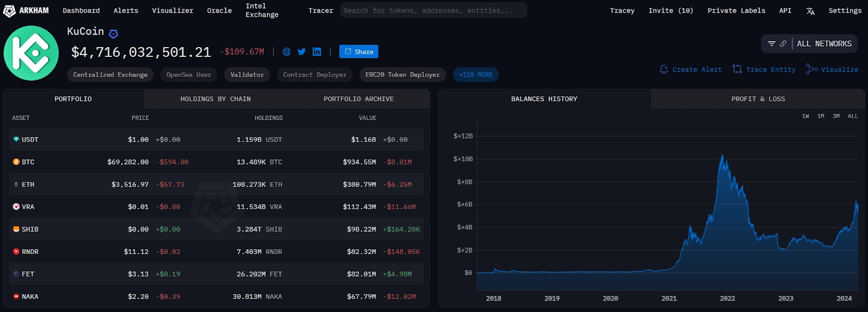868x312 pixels.
Task: Click the Arkham logo icon
Action: pyautogui.click(x=9, y=11)
